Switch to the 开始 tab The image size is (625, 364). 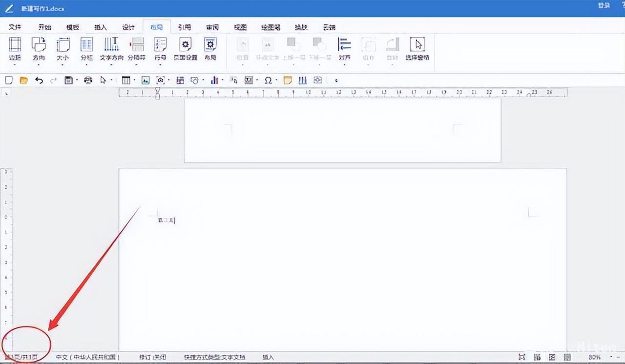pyautogui.click(x=45, y=27)
